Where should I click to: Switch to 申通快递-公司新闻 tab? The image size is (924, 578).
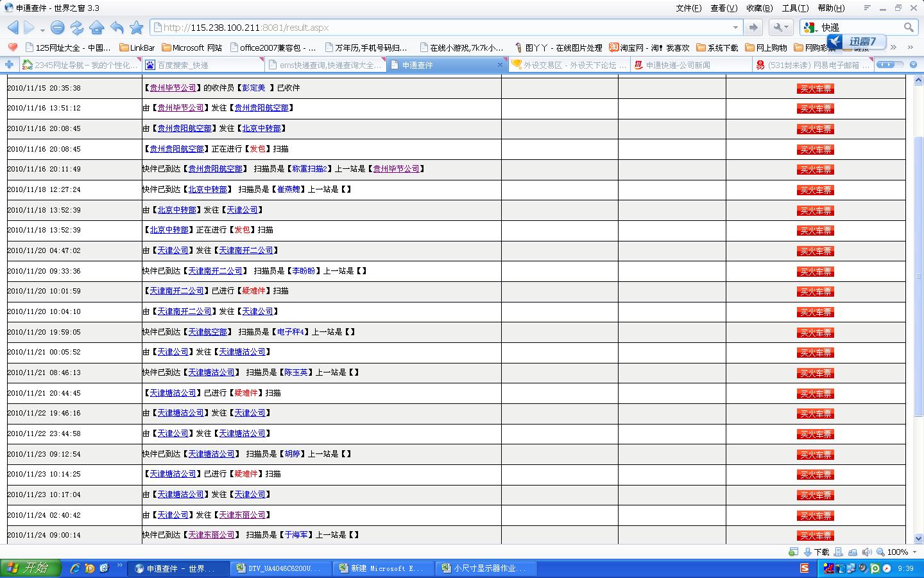[692, 65]
